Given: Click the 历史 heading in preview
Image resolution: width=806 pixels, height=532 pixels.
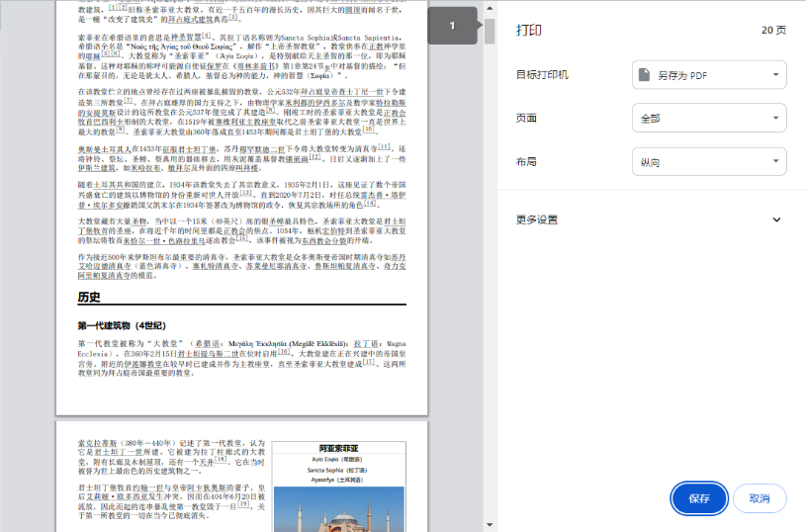Looking at the screenshot, I should point(89,297).
